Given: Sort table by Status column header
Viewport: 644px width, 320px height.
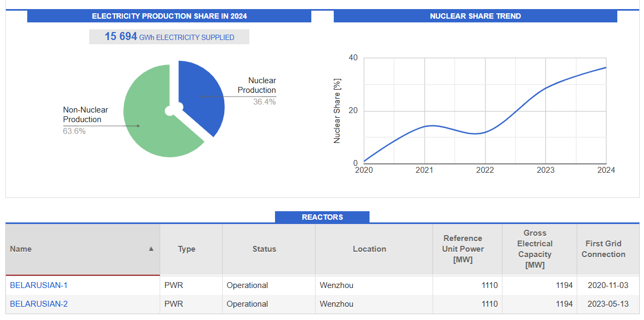Looking at the screenshot, I should 264,249.
